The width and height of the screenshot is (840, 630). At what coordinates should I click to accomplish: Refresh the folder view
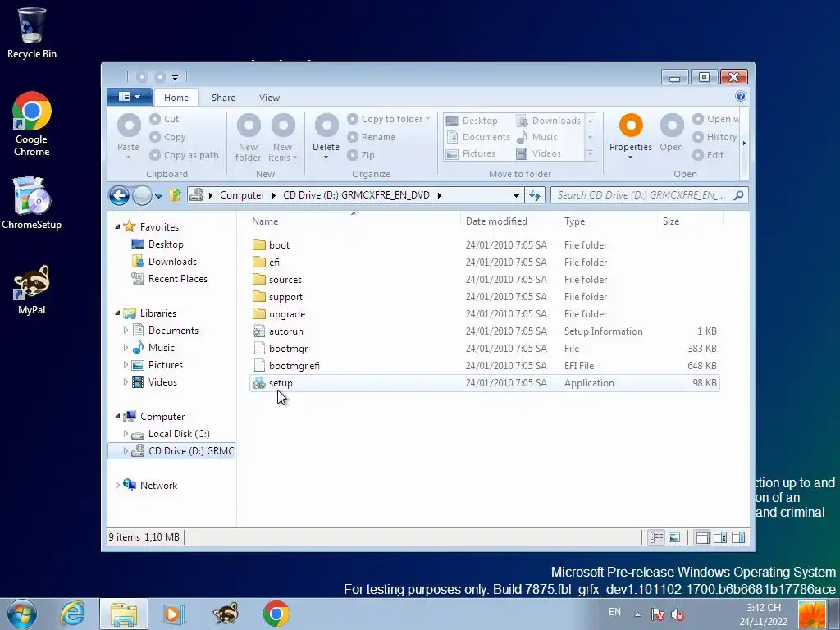pyautogui.click(x=535, y=195)
